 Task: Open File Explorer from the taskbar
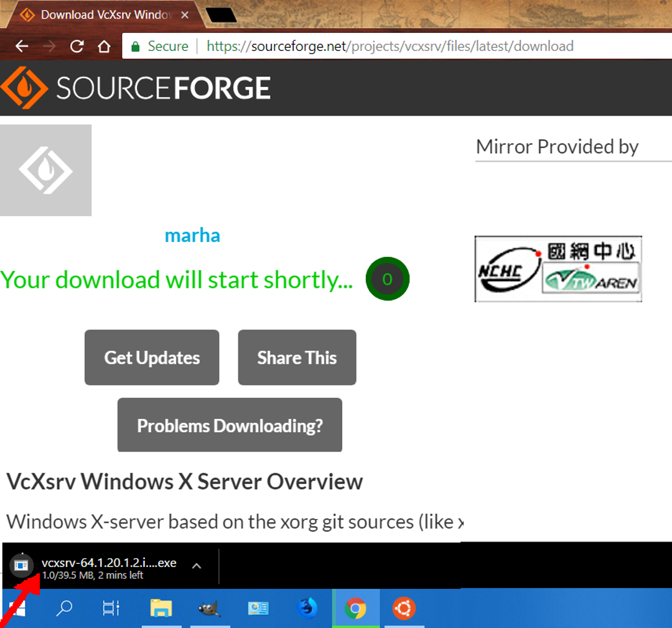pyautogui.click(x=161, y=608)
